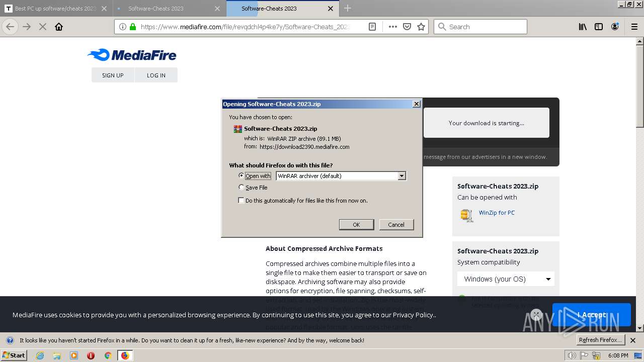This screenshot has width=644, height=362.
Task: Click Action Center flag tray icon
Action: point(584,355)
